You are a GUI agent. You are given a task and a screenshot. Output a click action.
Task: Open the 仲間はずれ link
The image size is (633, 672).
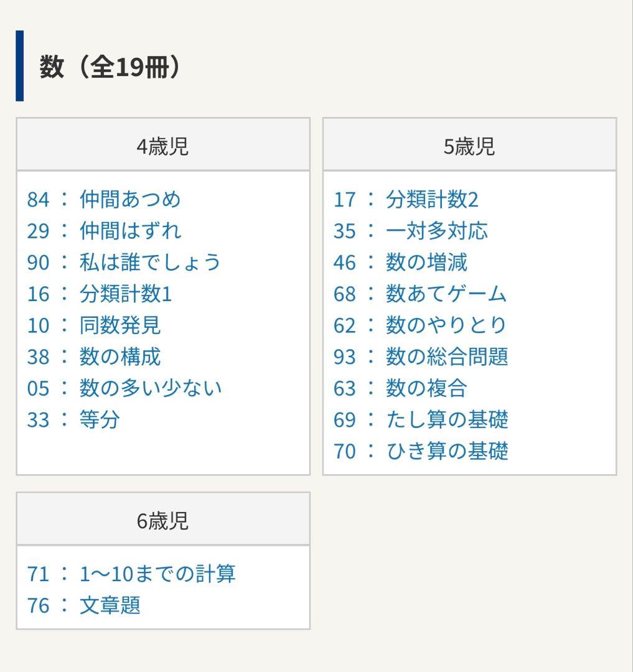pos(131,231)
